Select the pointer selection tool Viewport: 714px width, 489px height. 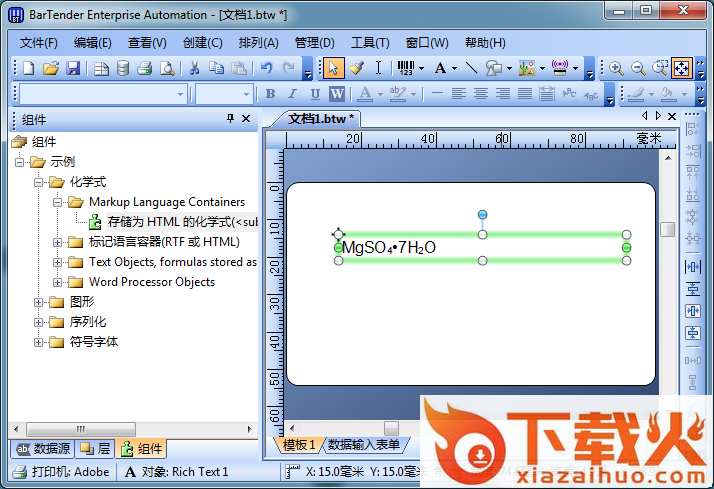333,68
